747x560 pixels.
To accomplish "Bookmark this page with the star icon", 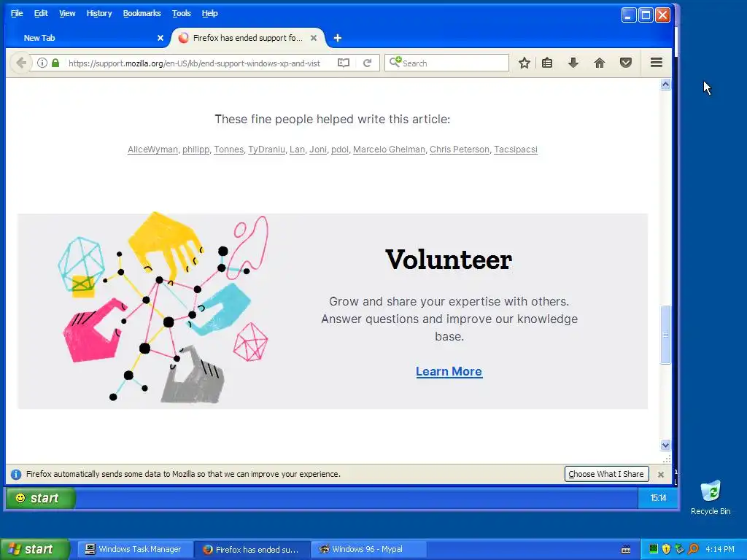I will (x=524, y=63).
